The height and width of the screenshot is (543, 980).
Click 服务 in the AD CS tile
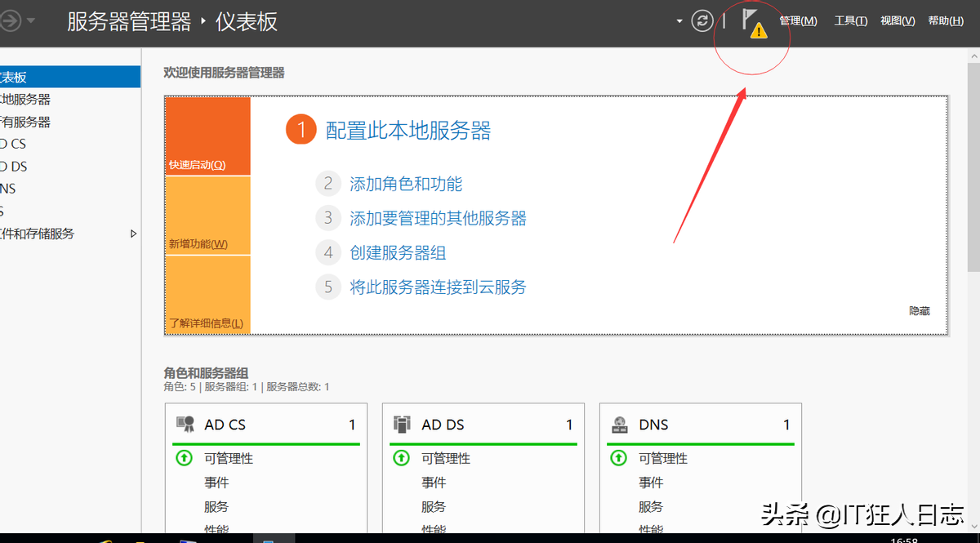pos(216,507)
